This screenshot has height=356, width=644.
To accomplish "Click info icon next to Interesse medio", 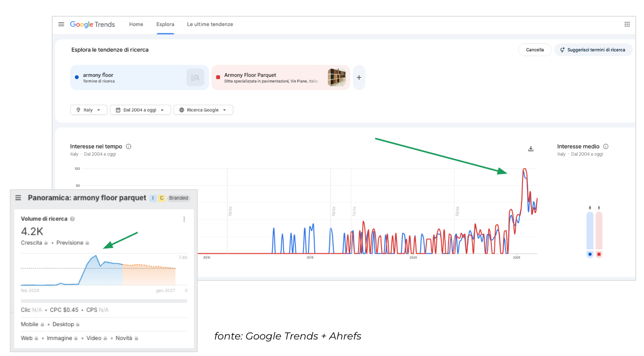I will pyautogui.click(x=606, y=147).
